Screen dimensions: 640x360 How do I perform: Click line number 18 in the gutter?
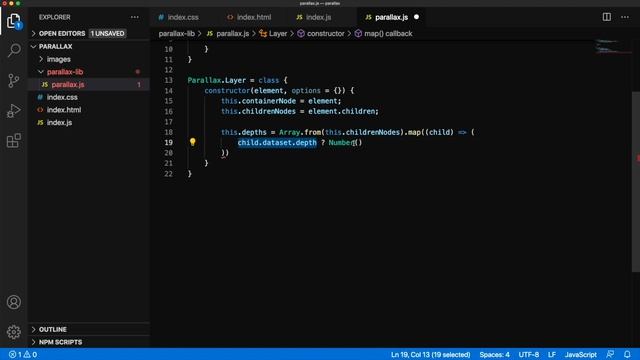[x=168, y=132]
